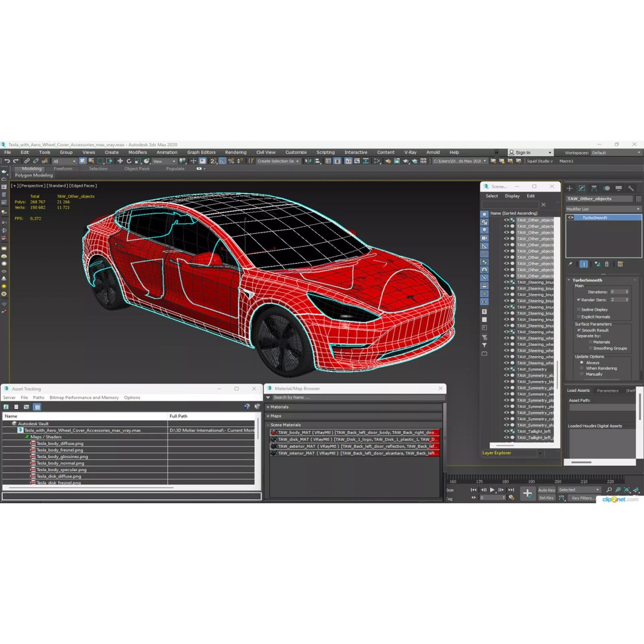Viewport: 644px width, 644px height.
Task: Toggle Show End Result icon
Action: [x=584, y=264]
